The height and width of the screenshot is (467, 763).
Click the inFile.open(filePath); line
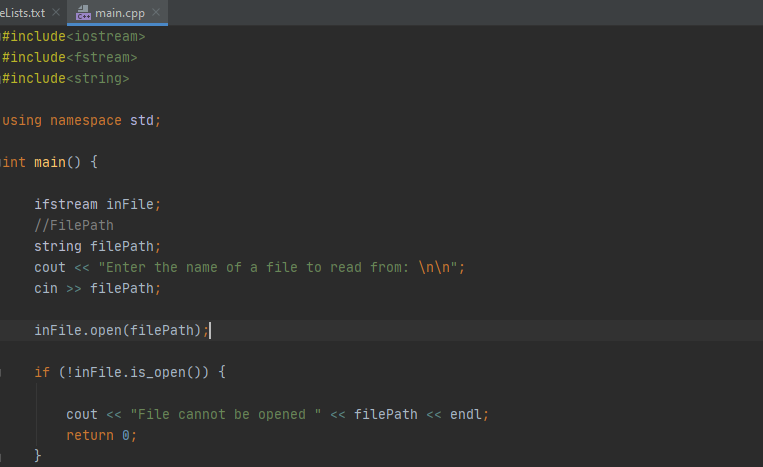122,330
